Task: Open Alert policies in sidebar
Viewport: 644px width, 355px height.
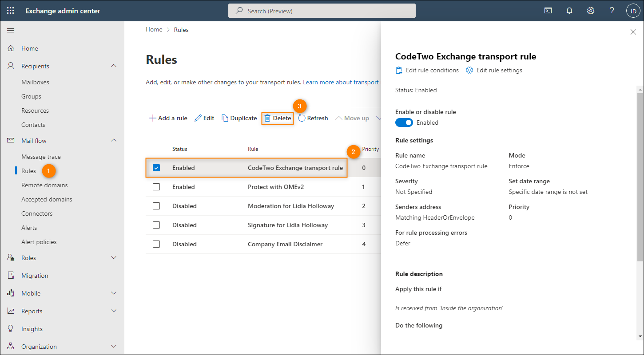Action: [x=39, y=242]
